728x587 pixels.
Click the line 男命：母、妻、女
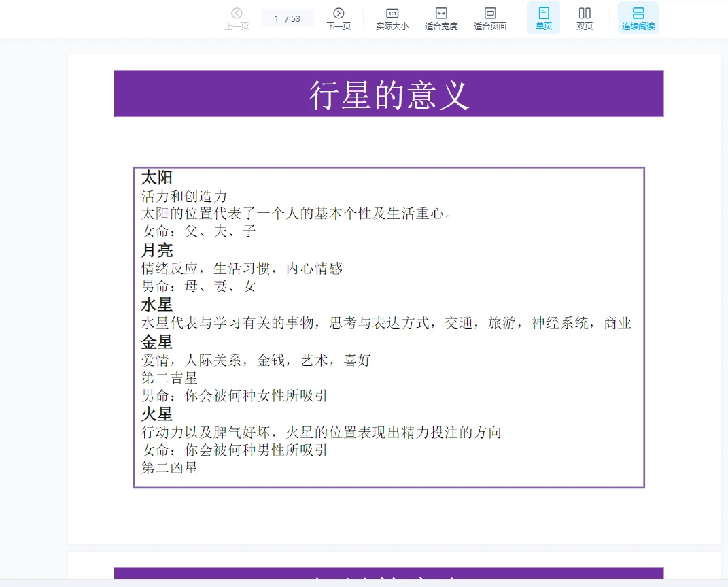click(198, 286)
